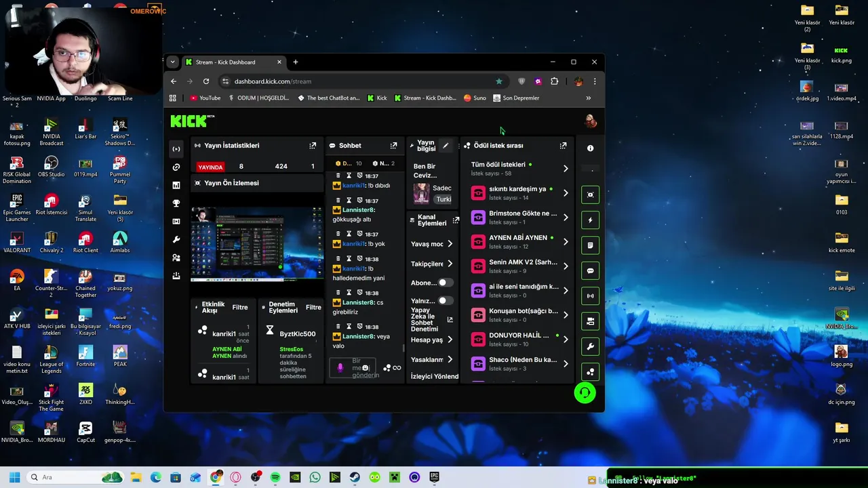The width and height of the screenshot is (868, 488).
Task: Toggle the notes document widget button
Action: (590, 245)
